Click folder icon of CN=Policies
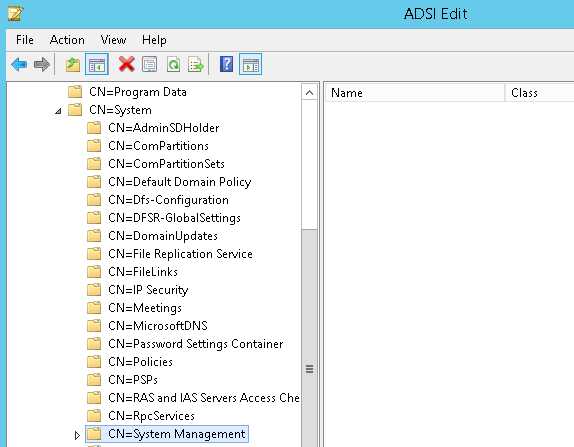The image size is (574, 447). click(x=94, y=362)
